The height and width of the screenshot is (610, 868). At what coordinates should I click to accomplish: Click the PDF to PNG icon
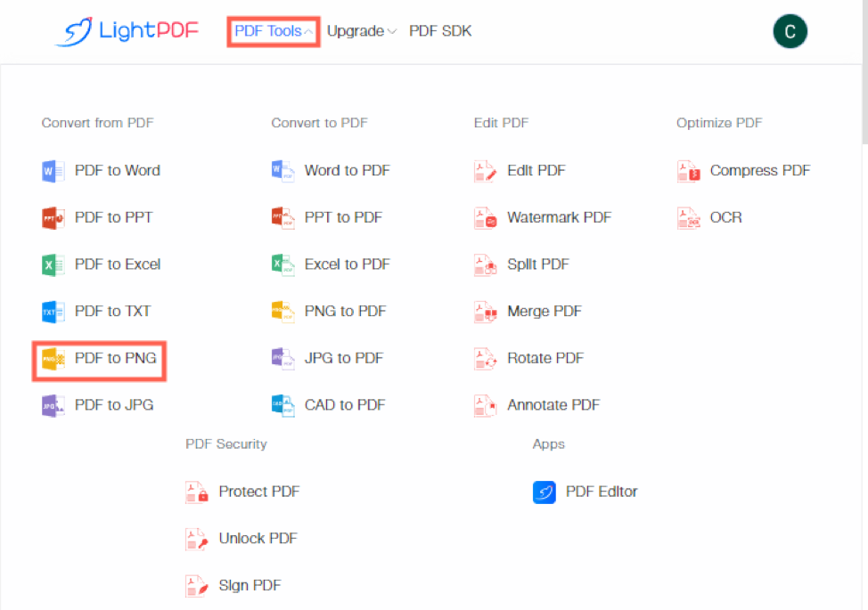point(53,359)
